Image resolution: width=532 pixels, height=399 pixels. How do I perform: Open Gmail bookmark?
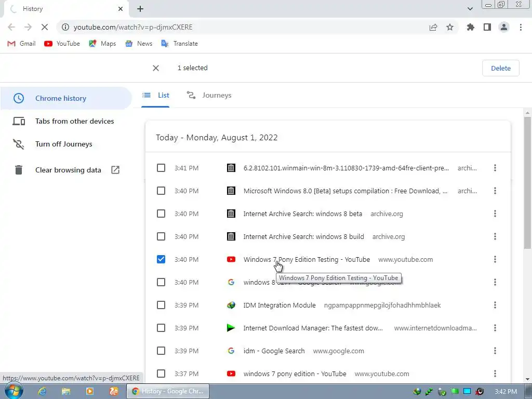click(x=21, y=44)
